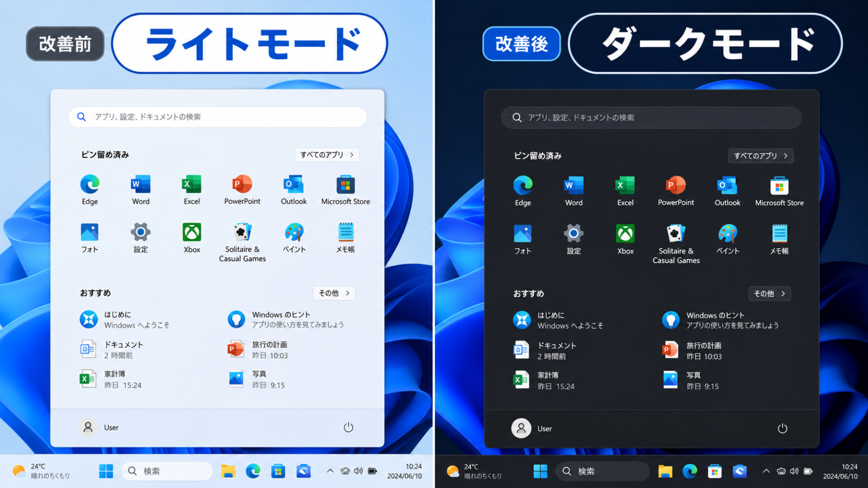Open power options in light mode menu

coord(348,427)
